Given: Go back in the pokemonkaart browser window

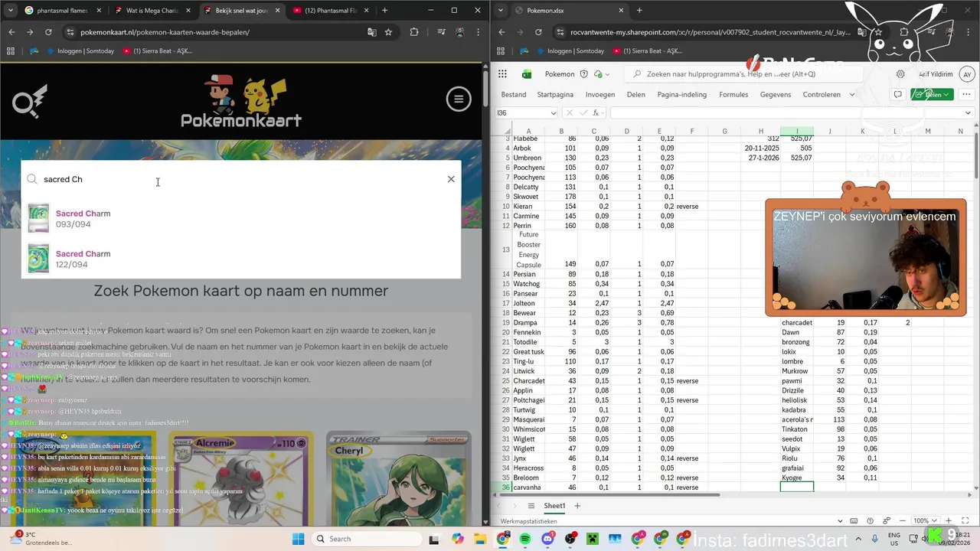Looking at the screenshot, I should (x=11, y=32).
